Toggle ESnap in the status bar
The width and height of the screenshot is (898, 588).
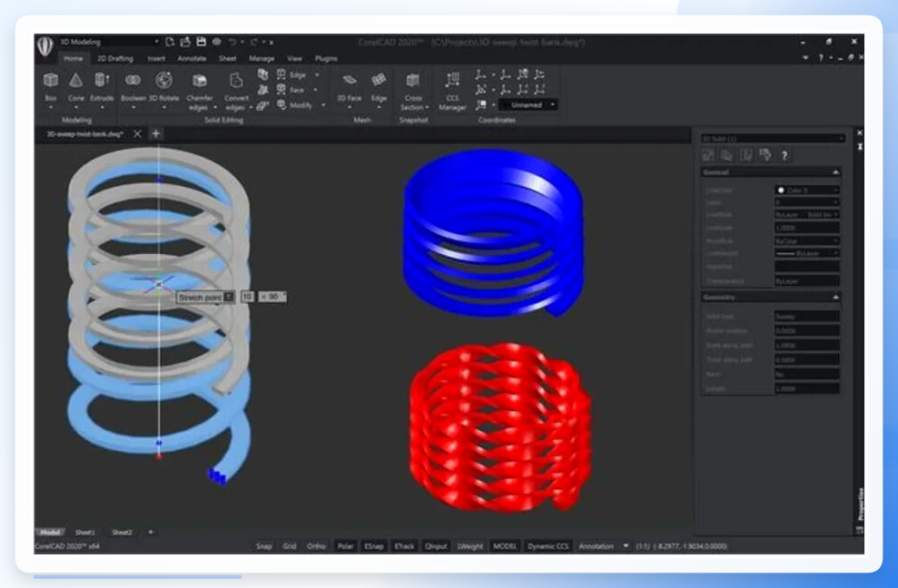[x=374, y=546]
